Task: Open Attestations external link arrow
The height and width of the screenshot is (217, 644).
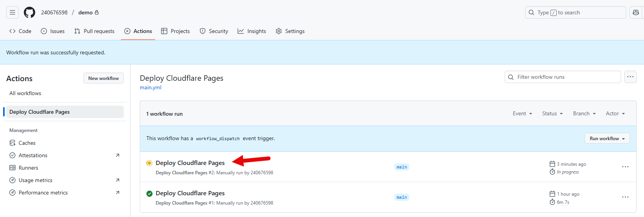Action: coord(118,155)
